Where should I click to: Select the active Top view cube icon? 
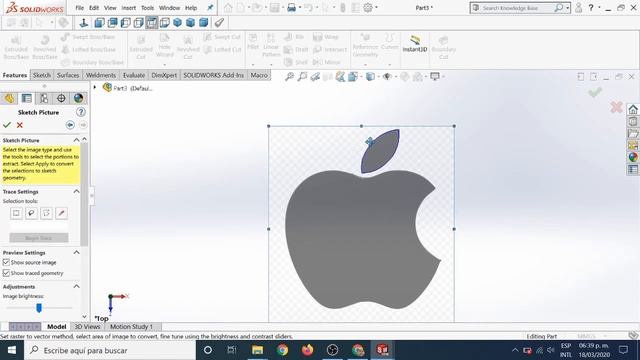pyautogui.click(x=151, y=23)
